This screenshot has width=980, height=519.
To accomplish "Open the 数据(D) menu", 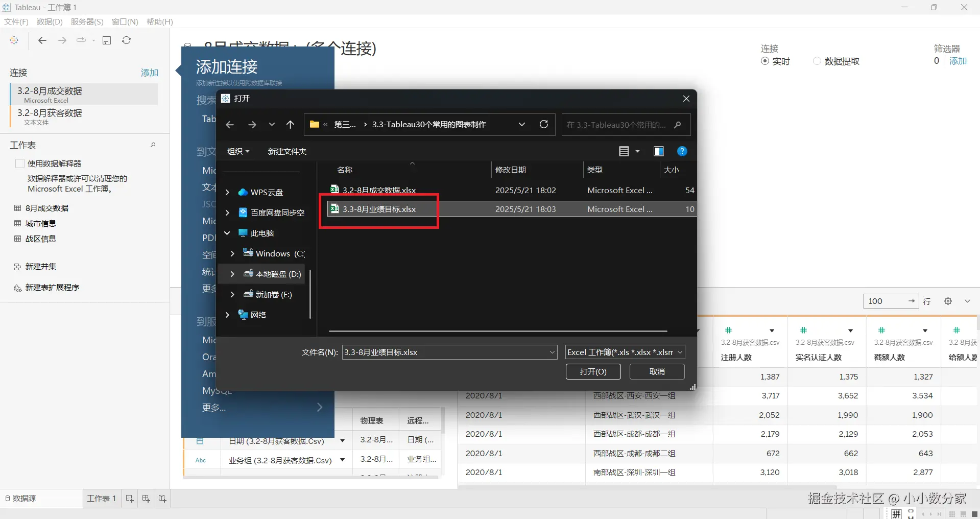I will (x=50, y=22).
